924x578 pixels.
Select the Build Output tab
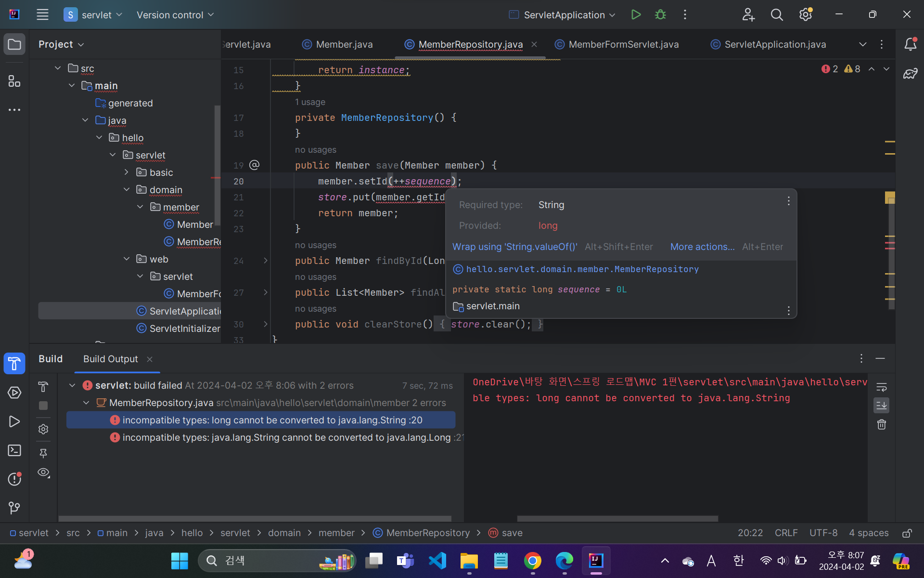pyautogui.click(x=111, y=359)
